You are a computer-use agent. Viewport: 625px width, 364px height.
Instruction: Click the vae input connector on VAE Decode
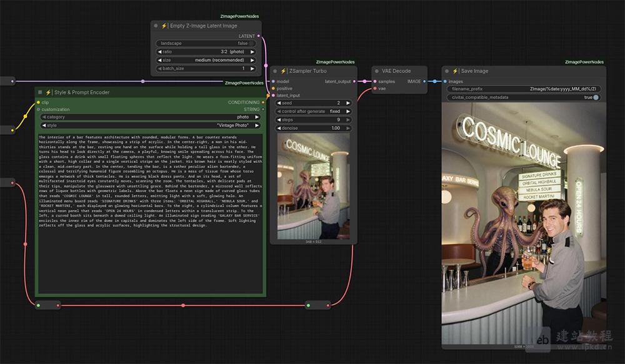coord(374,89)
